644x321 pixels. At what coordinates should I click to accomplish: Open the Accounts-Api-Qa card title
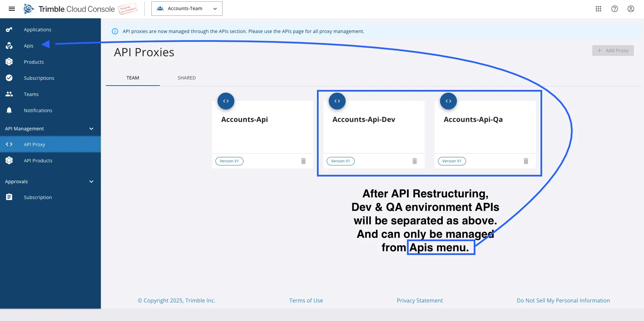[473, 120]
